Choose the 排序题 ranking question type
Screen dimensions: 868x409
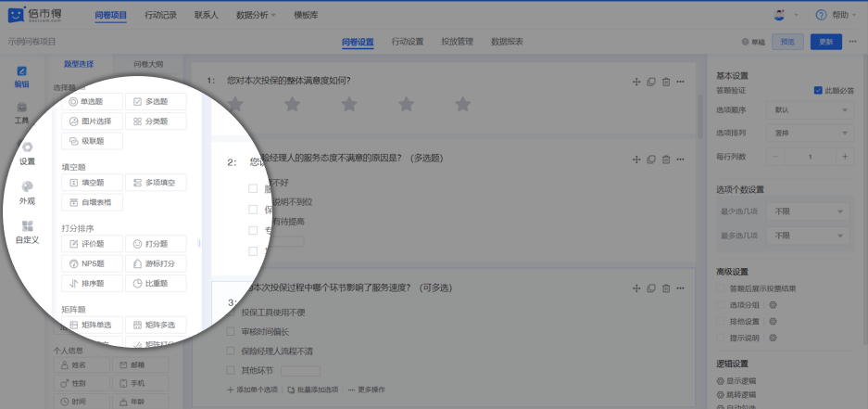click(x=91, y=284)
